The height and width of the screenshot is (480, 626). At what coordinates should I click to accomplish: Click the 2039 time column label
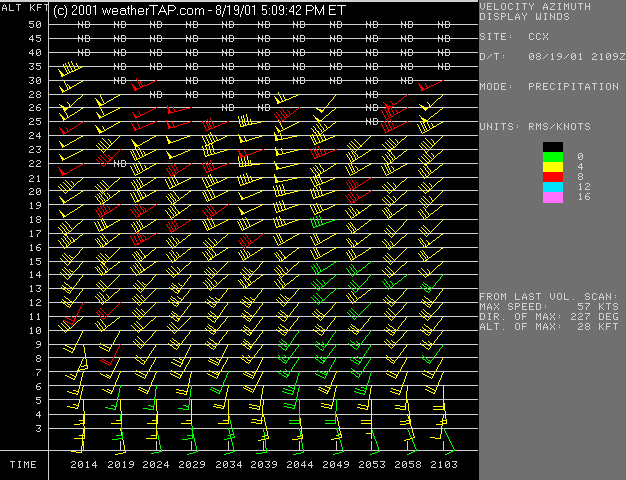pos(264,465)
